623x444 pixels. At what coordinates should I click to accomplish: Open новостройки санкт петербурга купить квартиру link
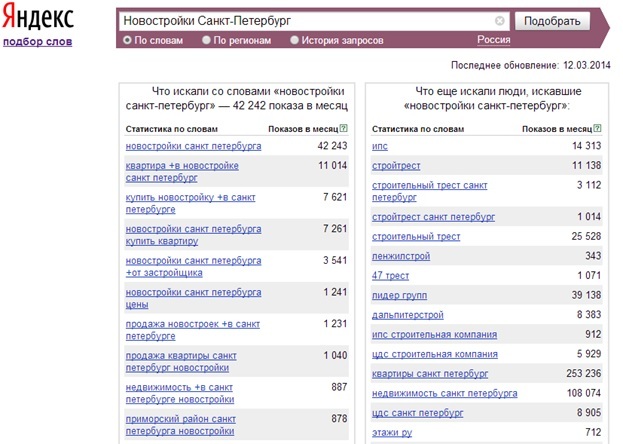coord(193,235)
